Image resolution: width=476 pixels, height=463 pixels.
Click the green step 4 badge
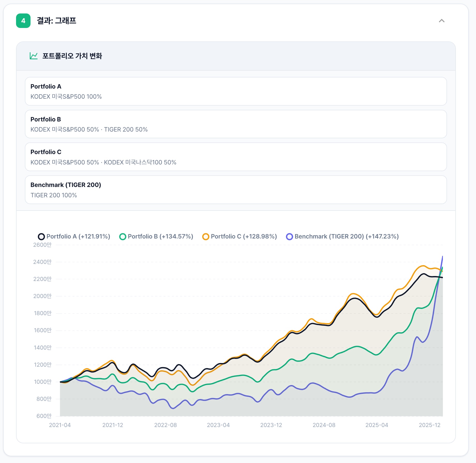(x=23, y=21)
